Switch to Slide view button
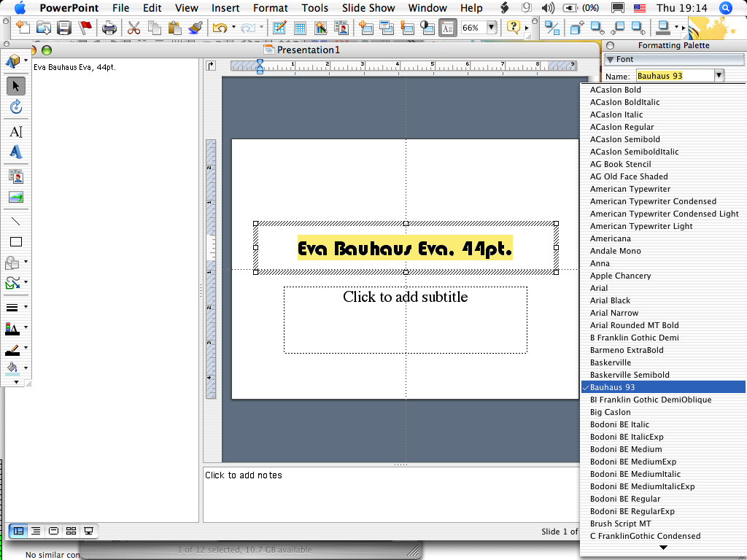Screen dimensions: 747x560 (x=53, y=531)
